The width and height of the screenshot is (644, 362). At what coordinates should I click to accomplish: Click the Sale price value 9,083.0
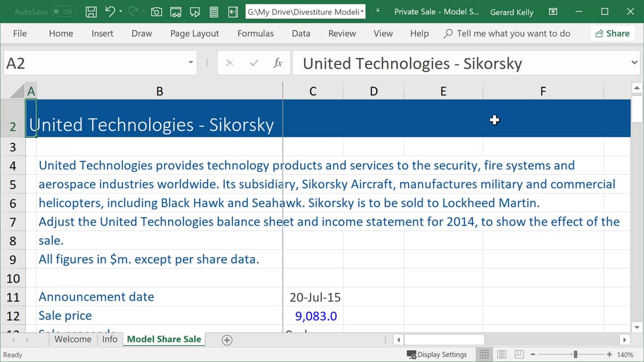point(313,316)
